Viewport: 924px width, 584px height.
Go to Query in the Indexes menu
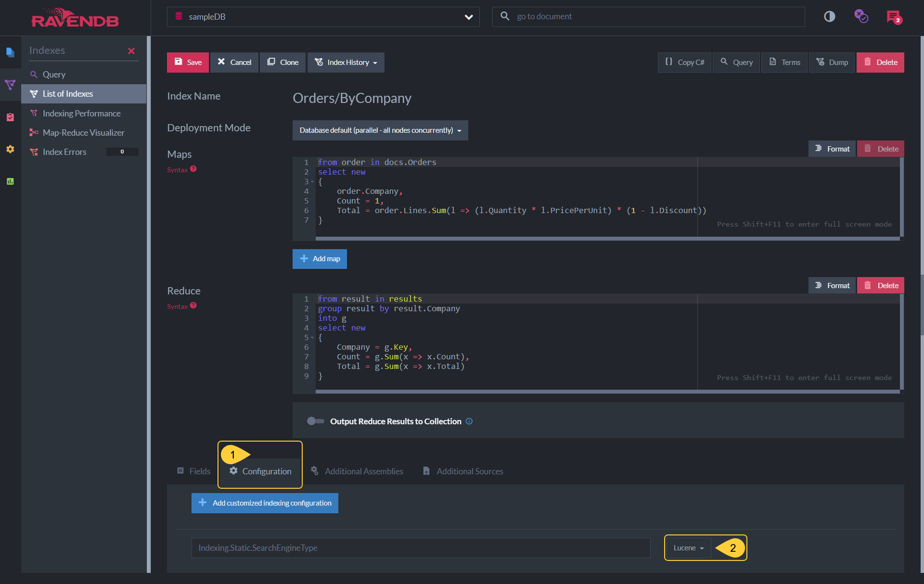84,75
